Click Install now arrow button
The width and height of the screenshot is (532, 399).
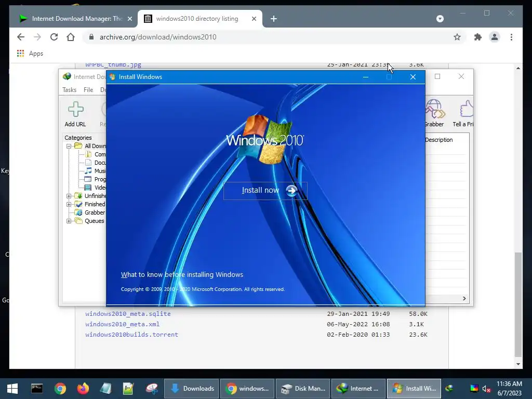[x=291, y=191]
